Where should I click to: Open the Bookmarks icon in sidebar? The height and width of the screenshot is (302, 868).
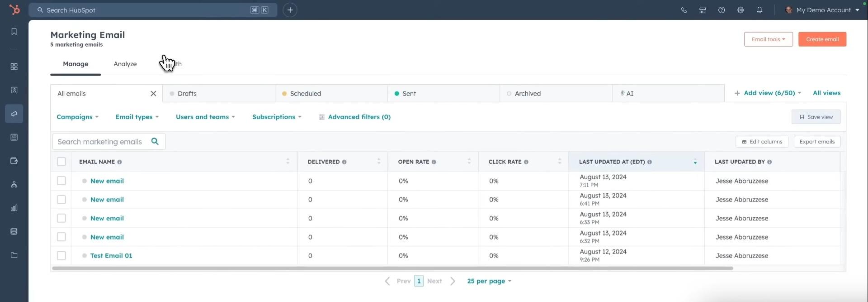click(x=14, y=32)
